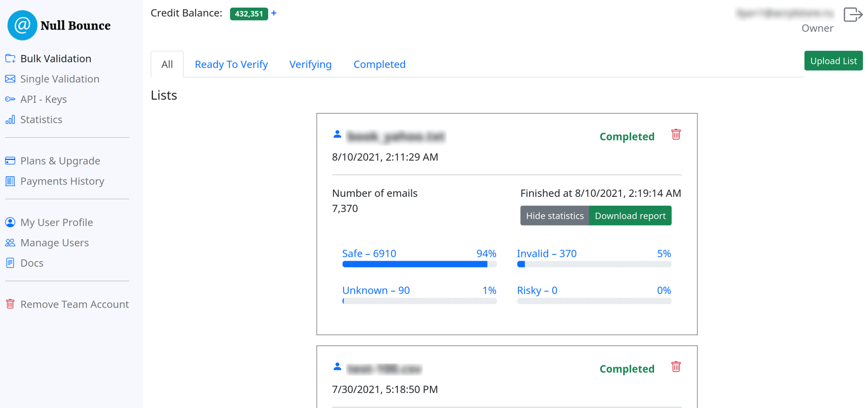
Task: Switch to the All tab
Action: tap(167, 64)
